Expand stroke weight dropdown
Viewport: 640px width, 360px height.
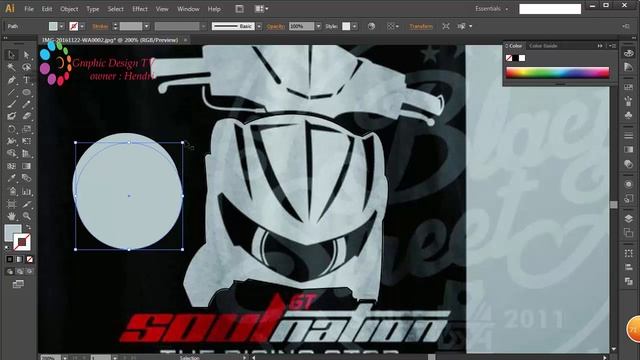(x=147, y=26)
